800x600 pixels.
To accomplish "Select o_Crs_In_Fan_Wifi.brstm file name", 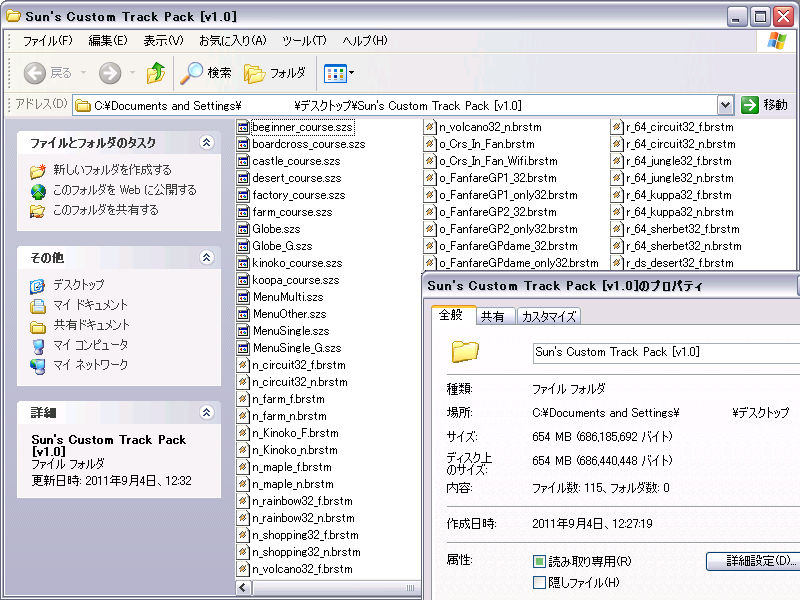I will pos(498,161).
